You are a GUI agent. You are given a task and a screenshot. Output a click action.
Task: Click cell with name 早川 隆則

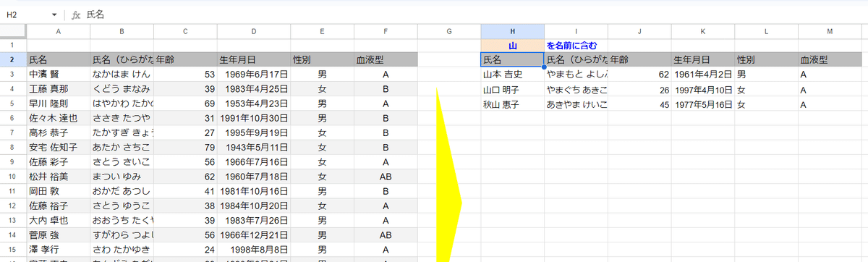[59, 103]
